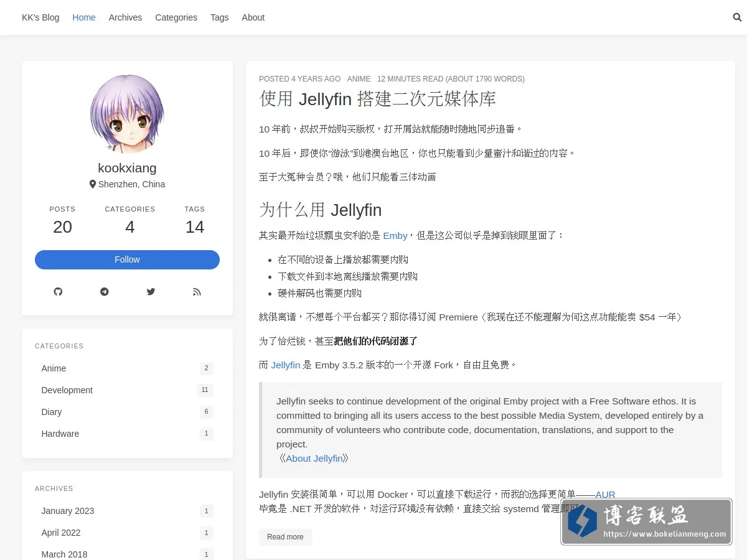The height and width of the screenshot is (560, 747).
Task: Follow the Emby link in the post
Action: (395, 236)
